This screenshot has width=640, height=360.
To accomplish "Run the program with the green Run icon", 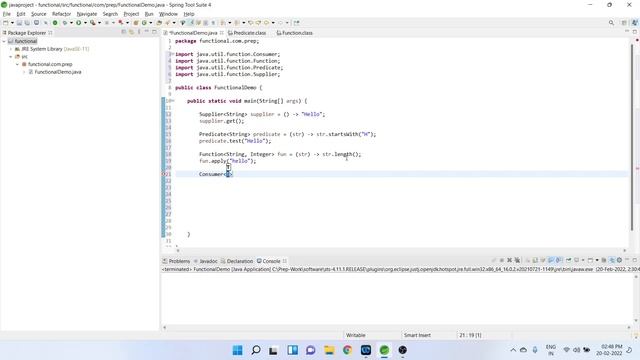I will (78, 22).
